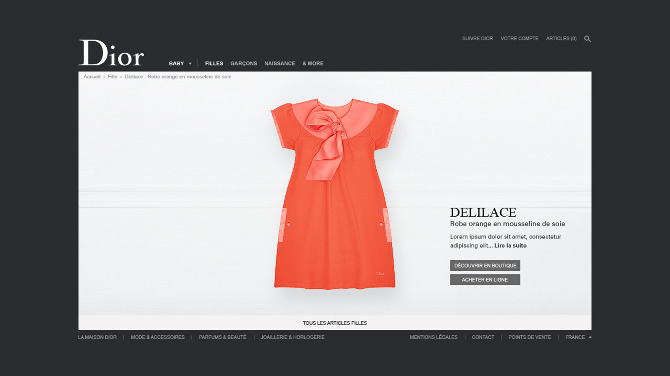Click Lire la suite link
The height and width of the screenshot is (376, 670).
510,246
